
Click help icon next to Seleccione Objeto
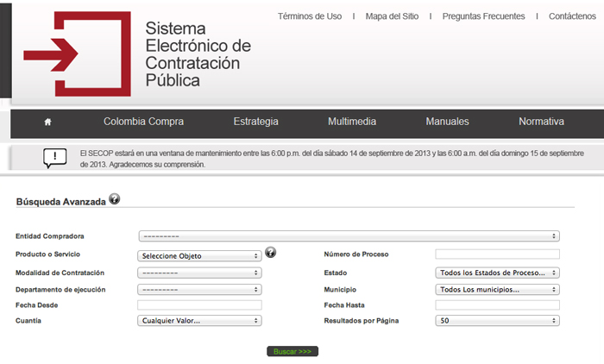(270, 253)
